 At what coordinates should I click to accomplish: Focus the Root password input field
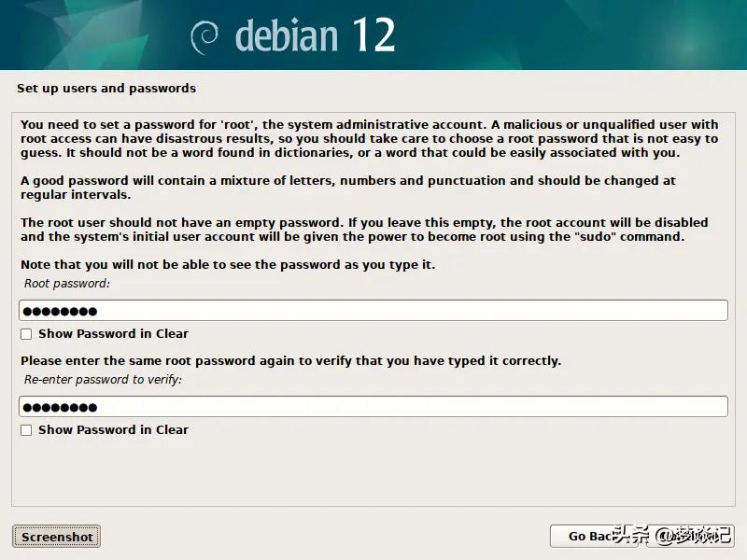pyautogui.click(x=373, y=311)
